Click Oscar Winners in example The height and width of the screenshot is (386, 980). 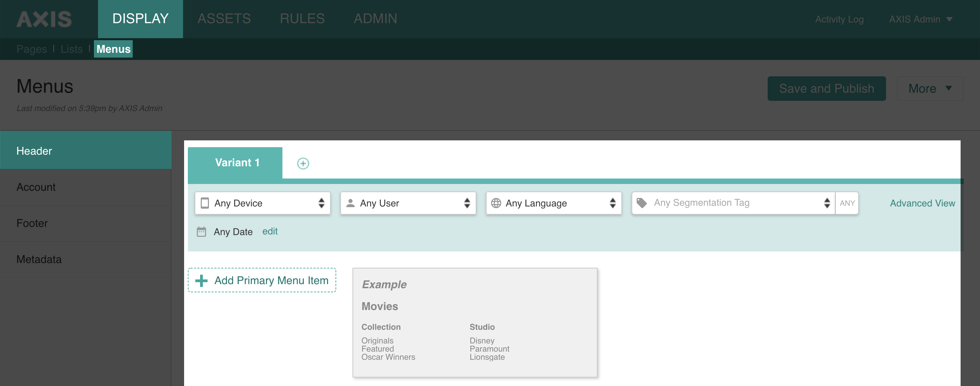tap(388, 357)
